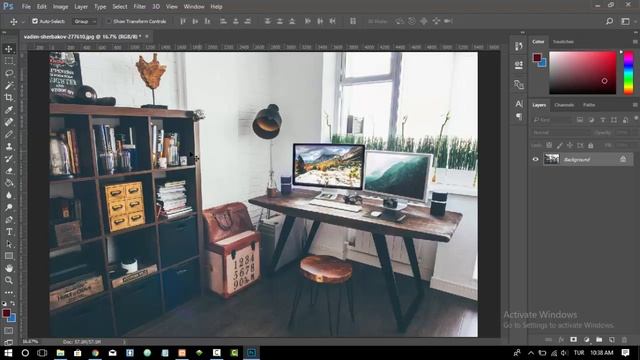Image resolution: width=640 pixels, height=360 pixels.
Task: Click the Windows Start button
Action: [x=8, y=353]
